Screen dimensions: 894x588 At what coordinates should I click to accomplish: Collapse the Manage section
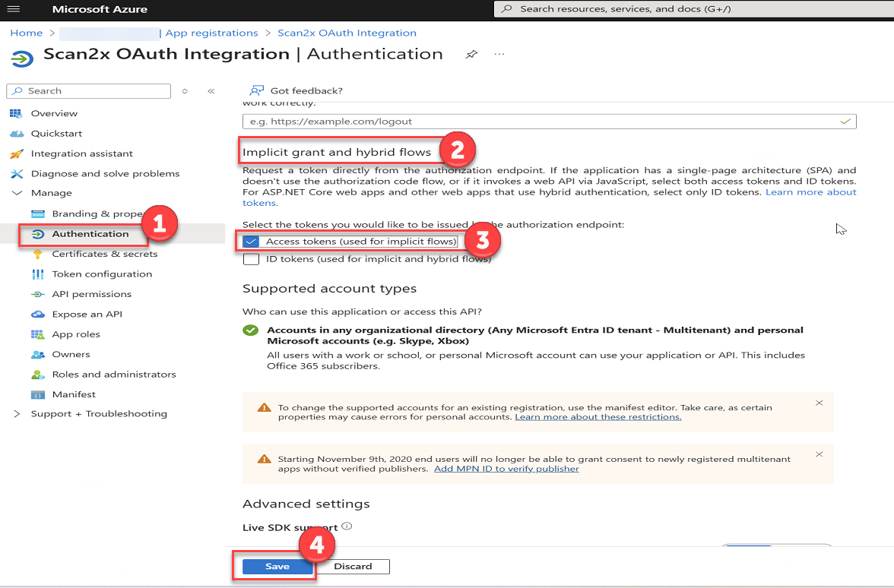click(x=17, y=193)
